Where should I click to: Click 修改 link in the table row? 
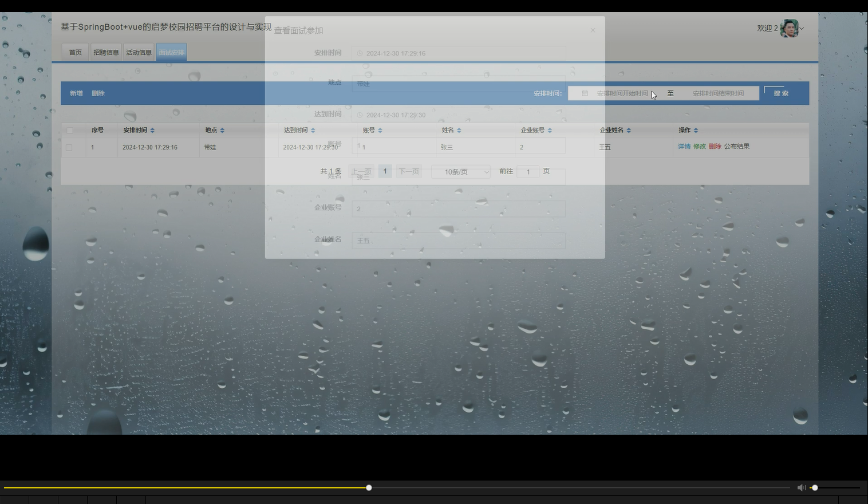700,147
